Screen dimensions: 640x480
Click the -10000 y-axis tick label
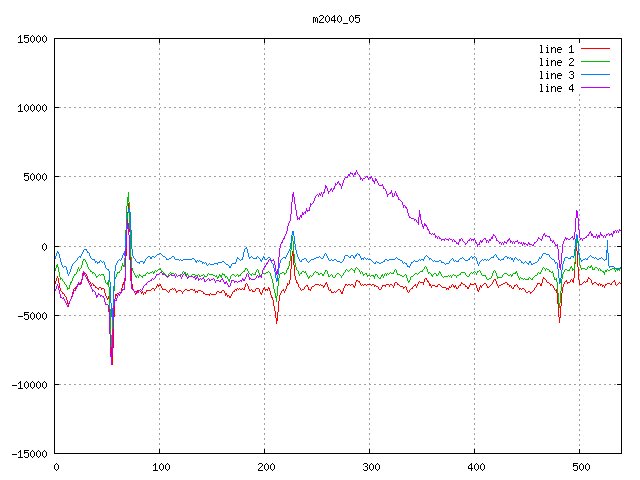[x=29, y=385]
